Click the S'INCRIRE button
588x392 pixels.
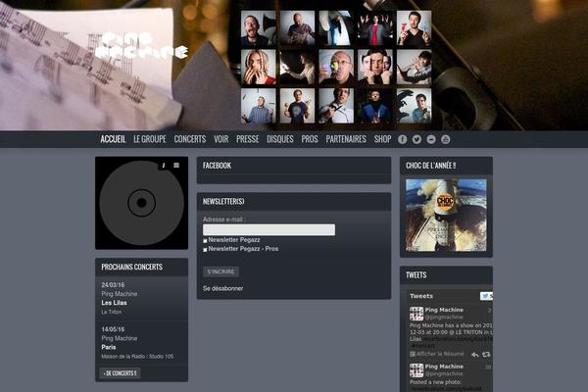pyautogui.click(x=220, y=271)
